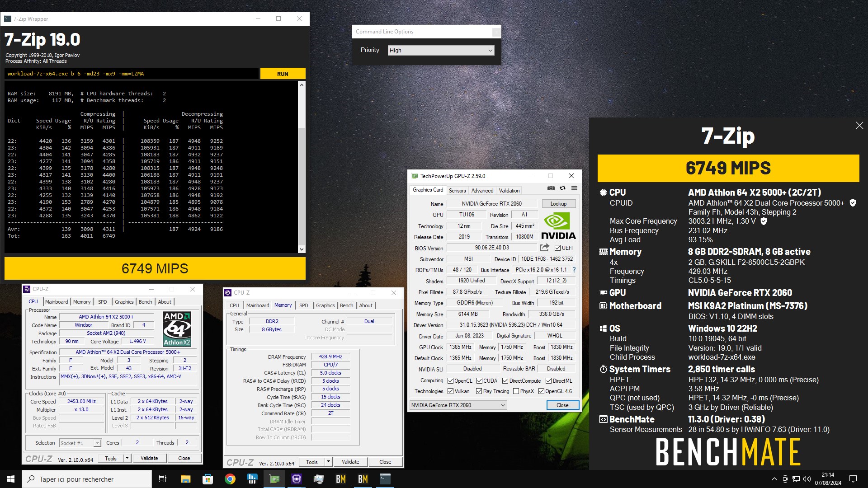Click the taskbar clock showing 21:14

[x=828, y=479]
